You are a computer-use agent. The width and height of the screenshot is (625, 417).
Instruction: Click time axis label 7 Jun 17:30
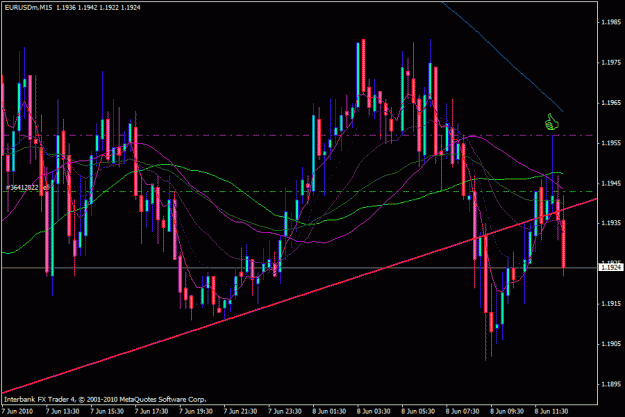pos(151,411)
